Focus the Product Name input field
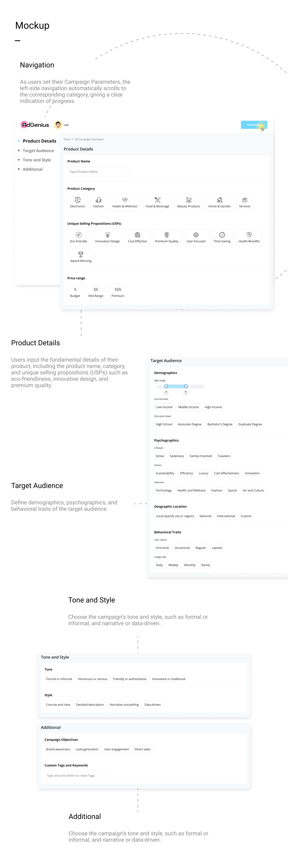 pos(97,171)
